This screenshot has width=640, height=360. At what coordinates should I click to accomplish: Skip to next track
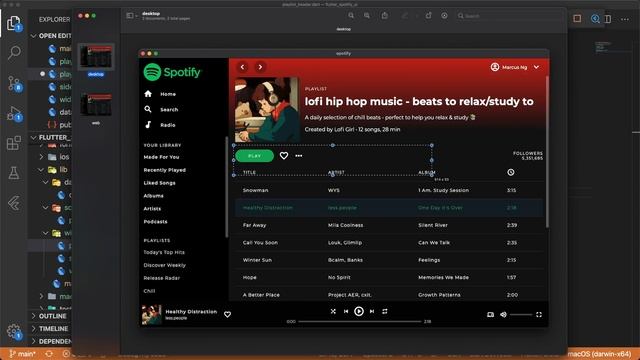click(372, 311)
